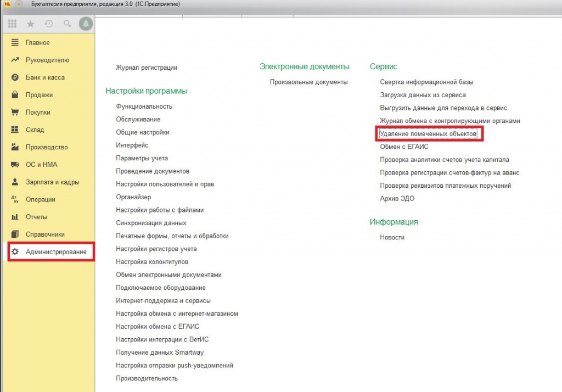Open Загрузка данных из сервиса
The image size is (562, 392).
[x=423, y=95]
